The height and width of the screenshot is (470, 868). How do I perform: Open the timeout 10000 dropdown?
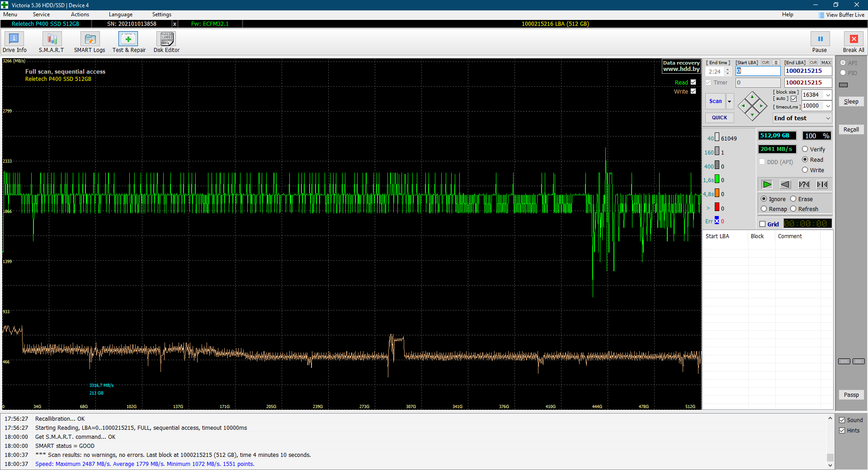(828, 106)
